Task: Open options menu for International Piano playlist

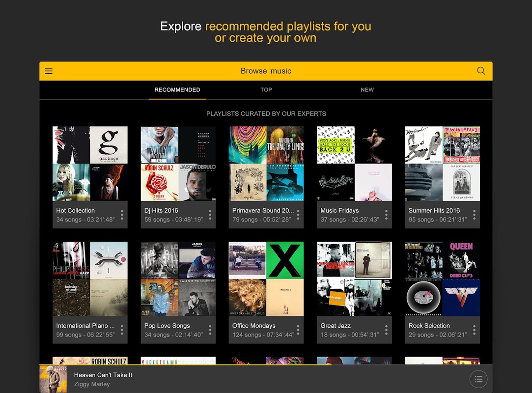Action: tap(122, 330)
